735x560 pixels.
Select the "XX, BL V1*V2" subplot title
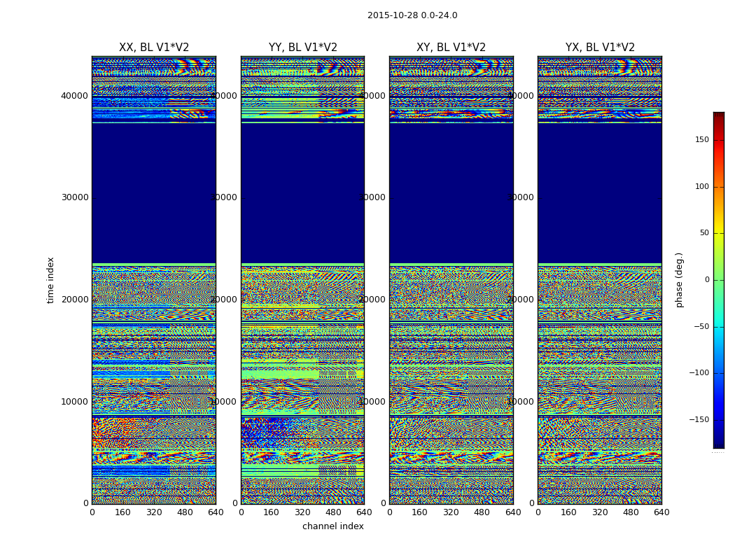[x=154, y=48]
